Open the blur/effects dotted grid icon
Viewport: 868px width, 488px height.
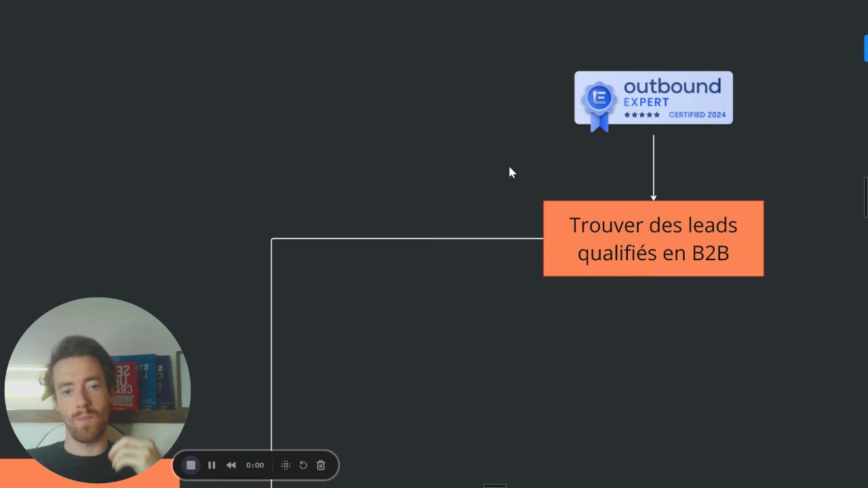pyautogui.click(x=285, y=465)
